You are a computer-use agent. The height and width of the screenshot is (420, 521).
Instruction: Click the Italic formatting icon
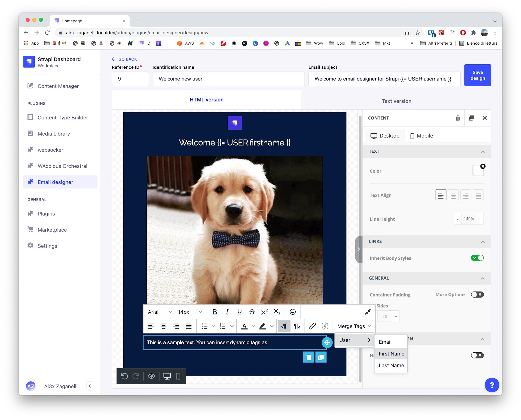pyautogui.click(x=226, y=312)
